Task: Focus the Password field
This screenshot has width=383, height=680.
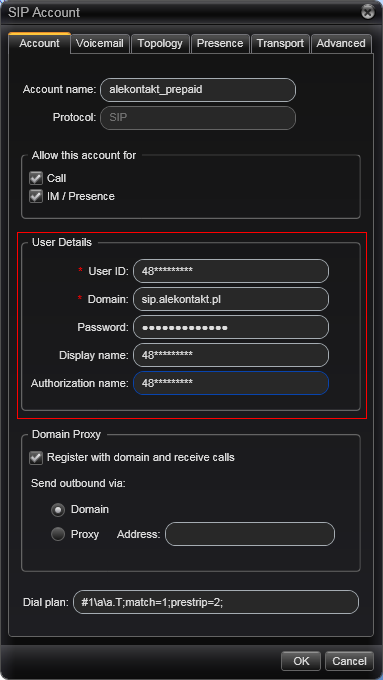Action: point(231,327)
